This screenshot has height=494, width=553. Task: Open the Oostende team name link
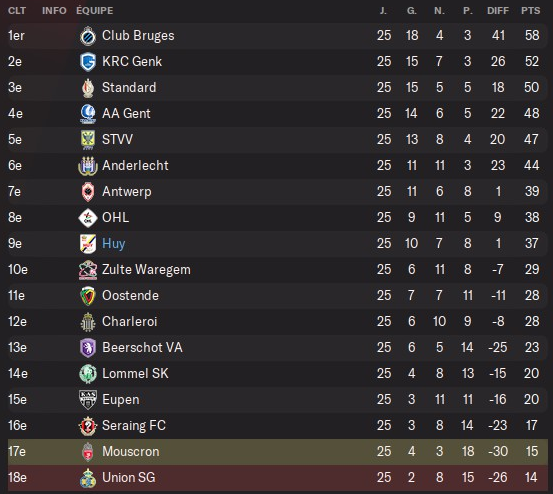(130, 295)
